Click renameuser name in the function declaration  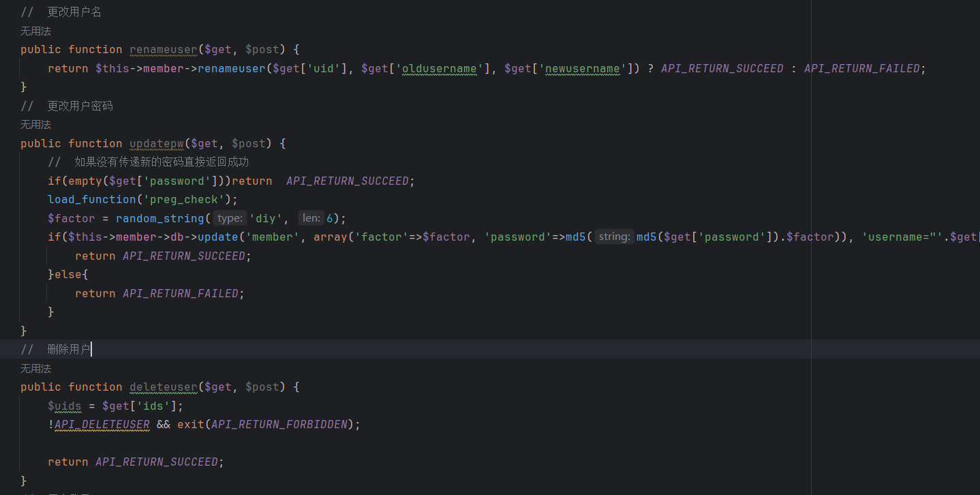pos(164,50)
